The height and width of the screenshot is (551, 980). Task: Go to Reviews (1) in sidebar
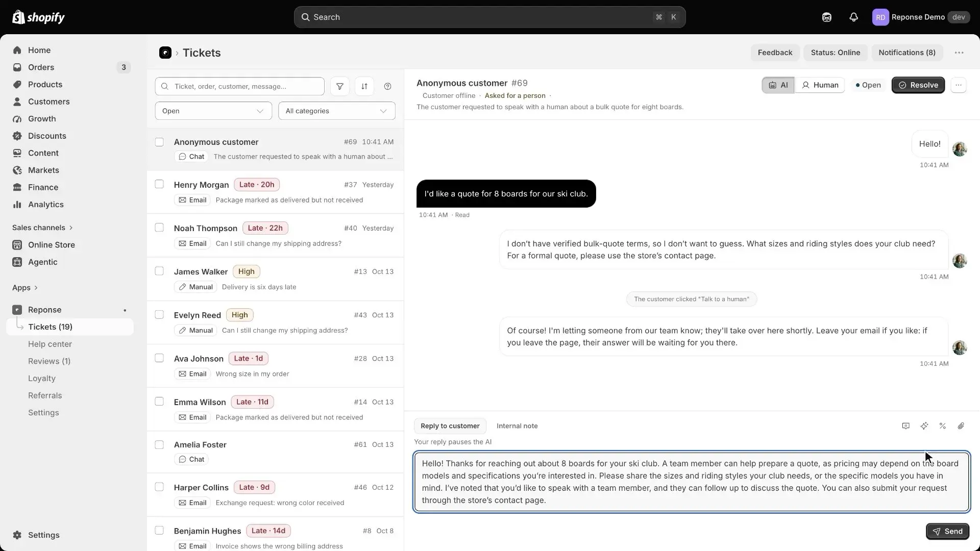pos(50,361)
